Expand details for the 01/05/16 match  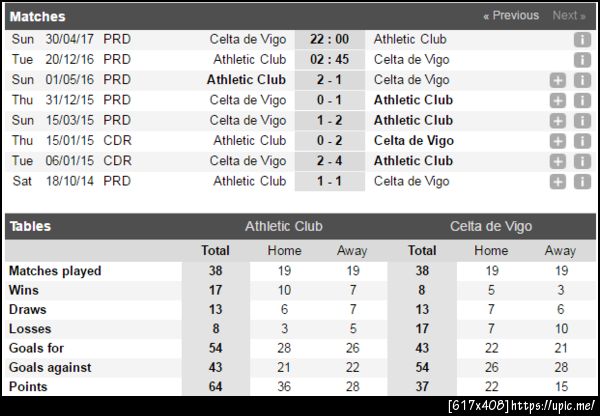click(558, 80)
